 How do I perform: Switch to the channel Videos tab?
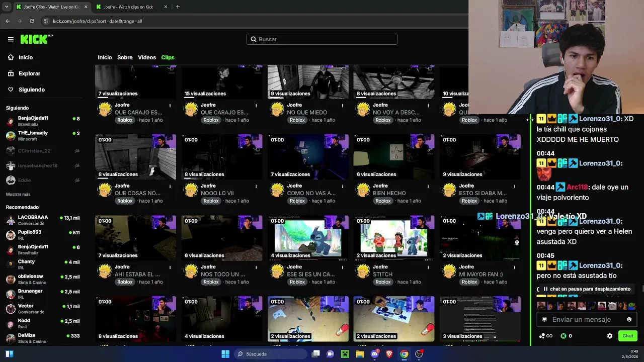click(147, 57)
